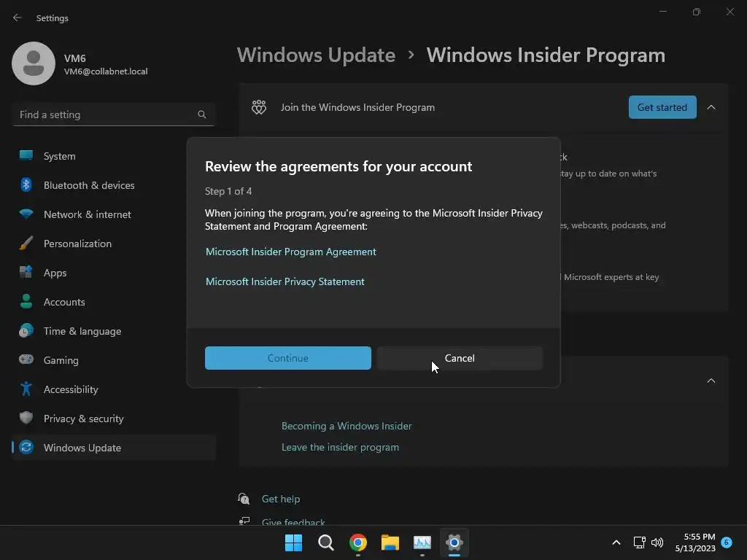Collapse the Join the Windows Insider Program section
Viewport: 747px width, 560px height.
(x=711, y=107)
